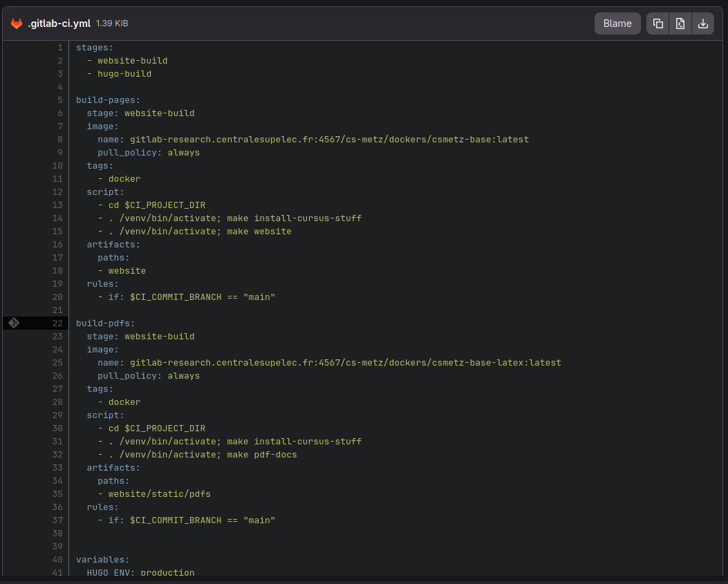Click line number 16 next to artifacts
Image resolution: width=728 pixels, height=584 pixels.
click(57, 244)
